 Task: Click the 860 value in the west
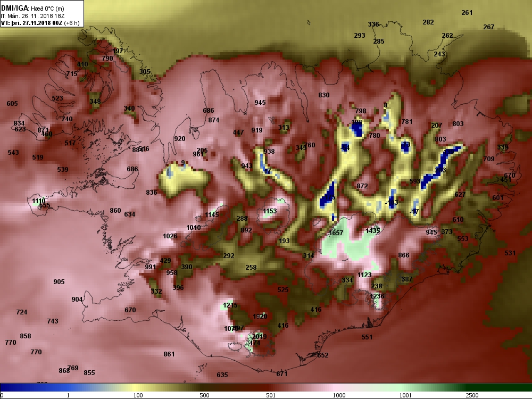click(x=115, y=211)
